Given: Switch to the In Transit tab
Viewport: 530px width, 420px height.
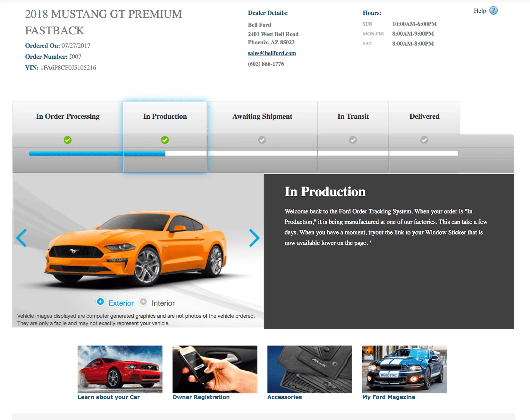Looking at the screenshot, I should pyautogui.click(x=353, y=116).
